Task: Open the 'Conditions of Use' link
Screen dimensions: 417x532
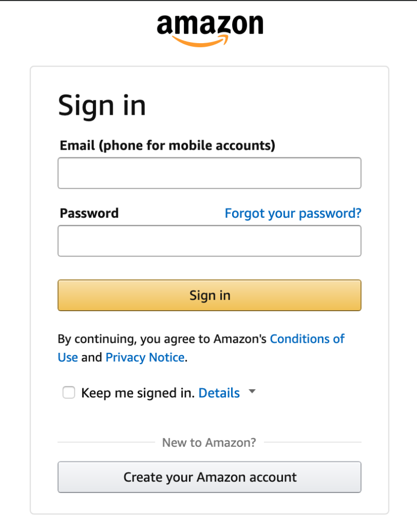Action: point(307,339)
